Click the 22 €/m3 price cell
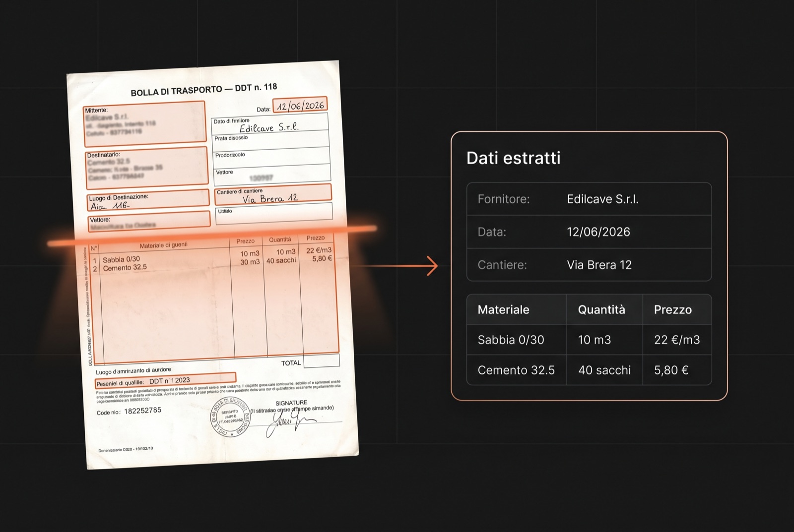 [677, 340]
